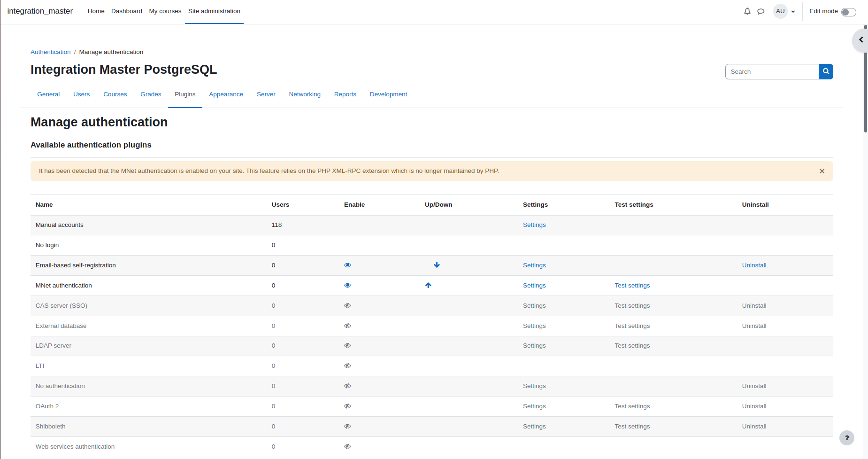Enable LDAP server plugin
This screenshot has width=868, height=459.
(347, 345)
